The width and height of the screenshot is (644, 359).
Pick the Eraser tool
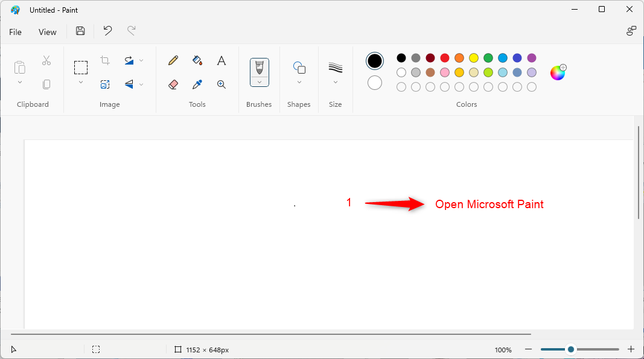pos(173,84)
